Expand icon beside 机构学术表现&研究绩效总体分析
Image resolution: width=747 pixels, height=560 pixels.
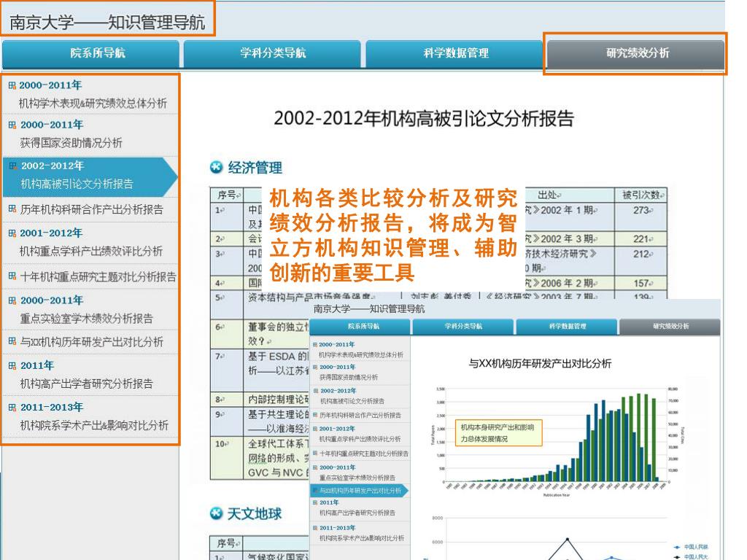pos(12,86)
